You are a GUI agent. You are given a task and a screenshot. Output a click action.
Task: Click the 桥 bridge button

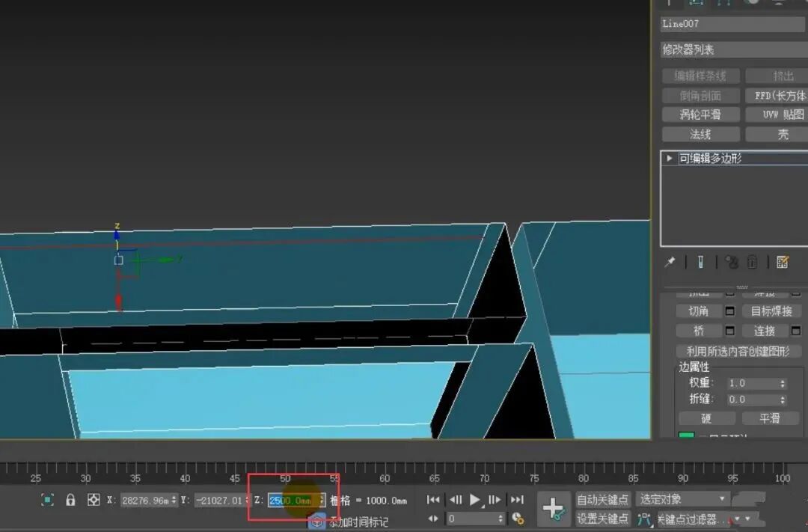698,331
